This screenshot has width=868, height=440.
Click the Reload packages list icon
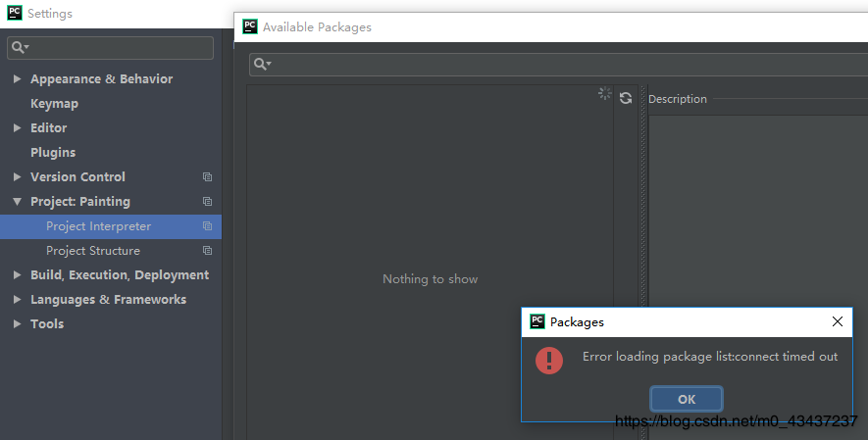click(x=626, y=98)
